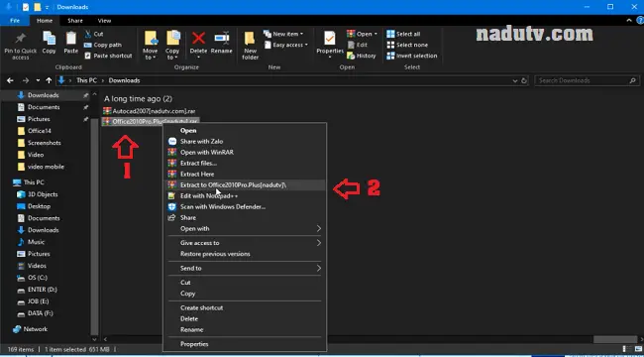Choose Extract to Office2010Pro.Plus[nadutv]\
Screen dimensions: 644x357
pyautogui.click(x=245, y=185)
